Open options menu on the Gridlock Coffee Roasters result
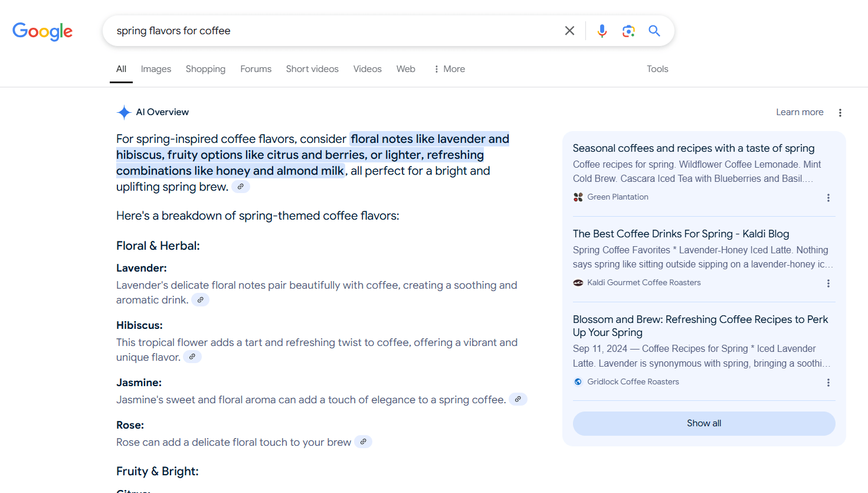 click(x=828, y=383)
